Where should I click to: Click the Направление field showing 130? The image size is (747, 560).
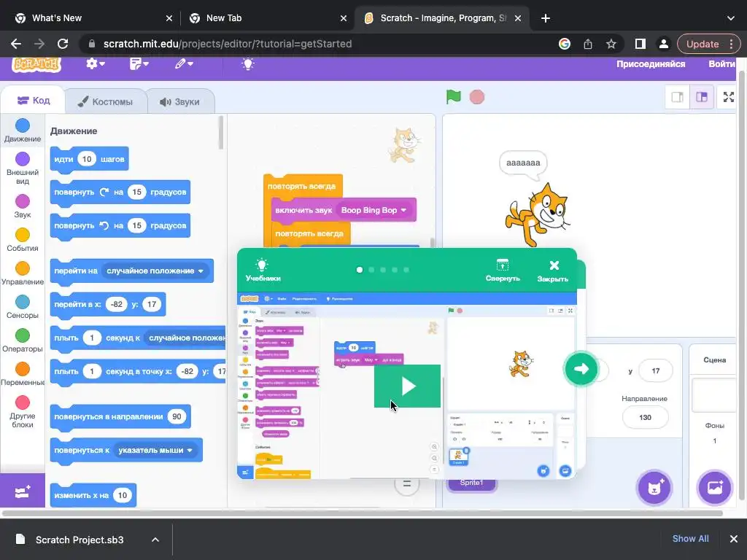click(x=645, y=418)
